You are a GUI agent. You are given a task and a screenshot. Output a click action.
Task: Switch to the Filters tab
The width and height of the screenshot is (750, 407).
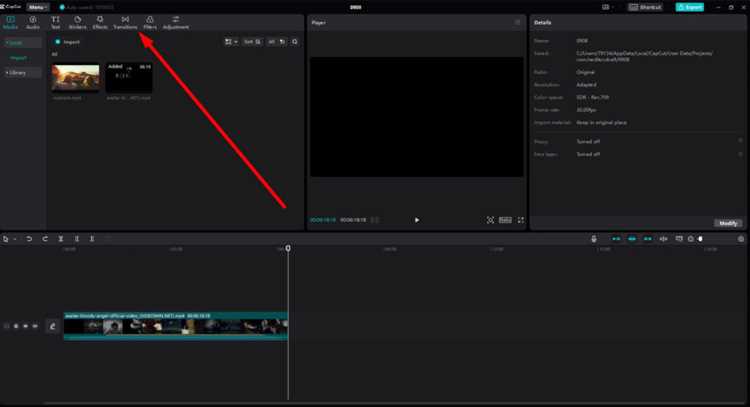point(150,22)
